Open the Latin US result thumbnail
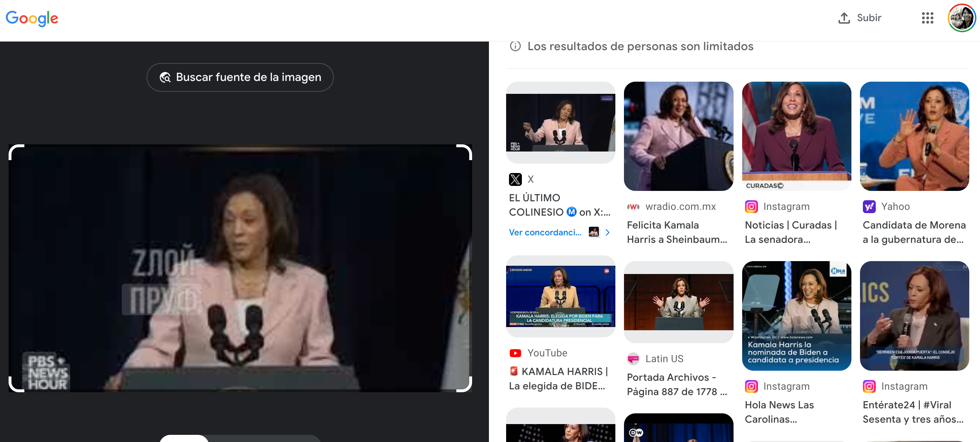This screenshot has width=980, height=442. coord(678,302)
